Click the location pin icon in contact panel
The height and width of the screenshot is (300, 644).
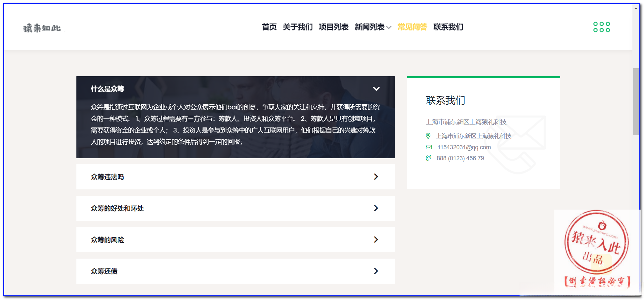[x=428, y=136]
